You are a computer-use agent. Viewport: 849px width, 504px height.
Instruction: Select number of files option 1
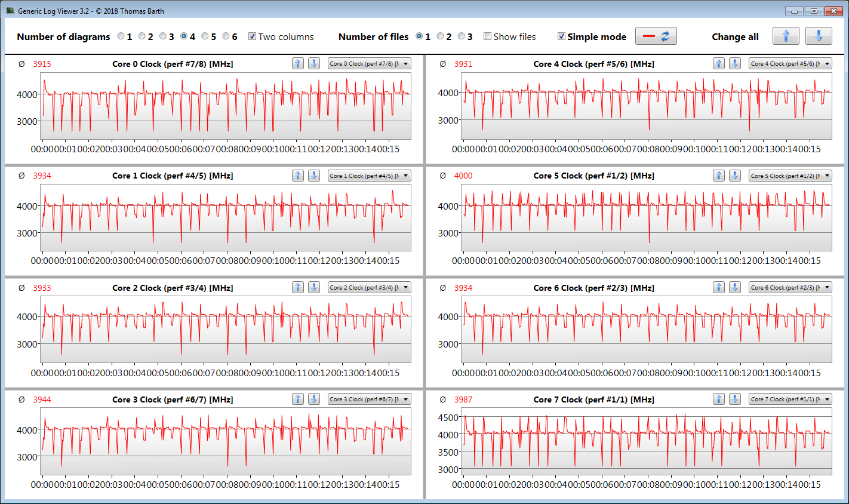pos(419,36)
